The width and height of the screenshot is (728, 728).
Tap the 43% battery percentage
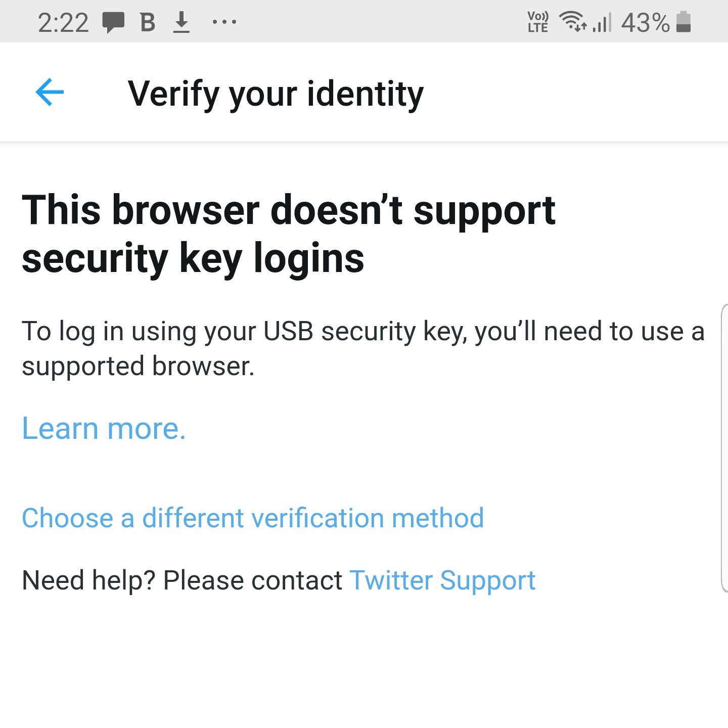click(646, 23)
